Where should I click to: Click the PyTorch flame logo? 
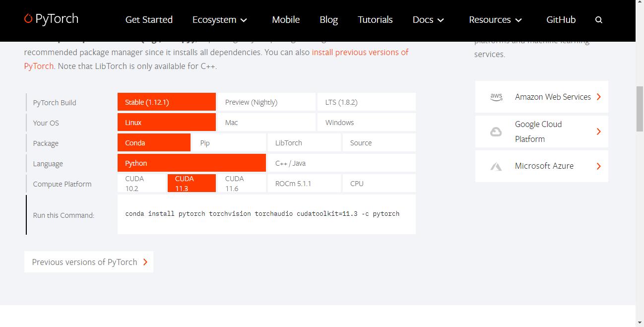(x=28, y=19)
